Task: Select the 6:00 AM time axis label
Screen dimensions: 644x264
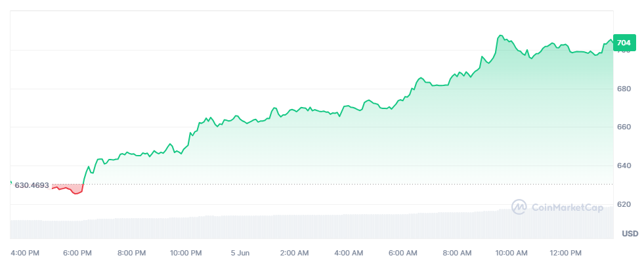Action: tap(402, 253)
